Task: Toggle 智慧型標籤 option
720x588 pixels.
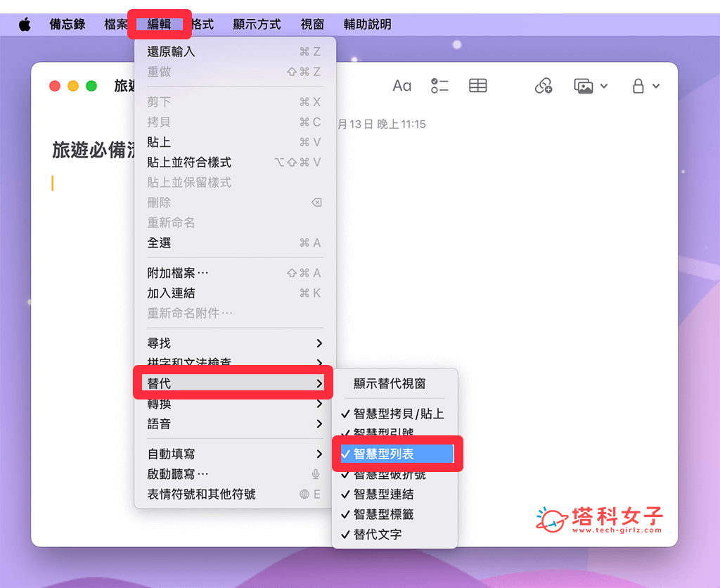Action: coord(394,514)
